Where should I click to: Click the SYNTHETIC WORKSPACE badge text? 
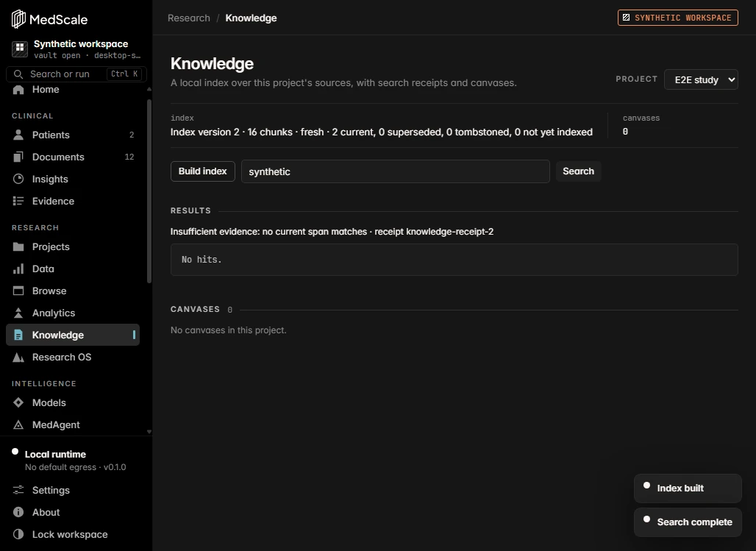pyautogui.click(x=682, y=18)
